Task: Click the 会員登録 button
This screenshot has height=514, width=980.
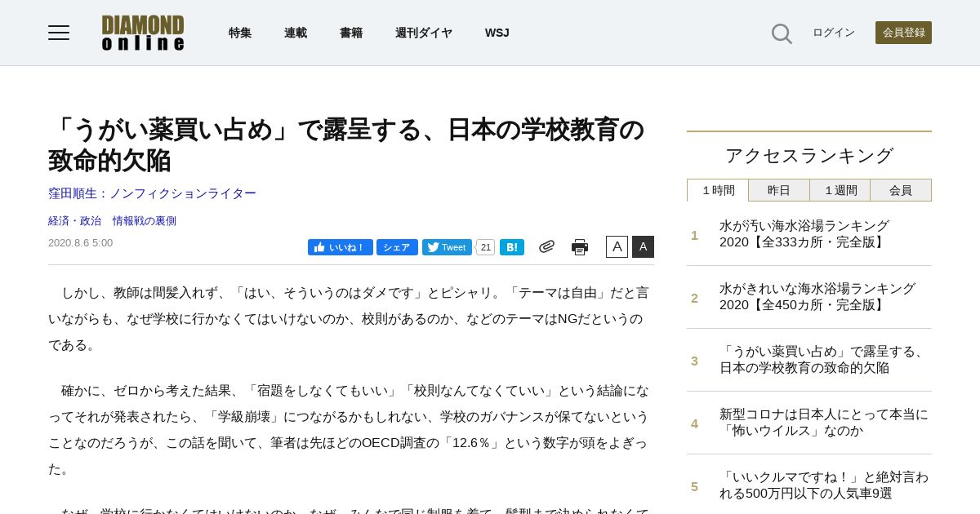Action: coord(903,33)
